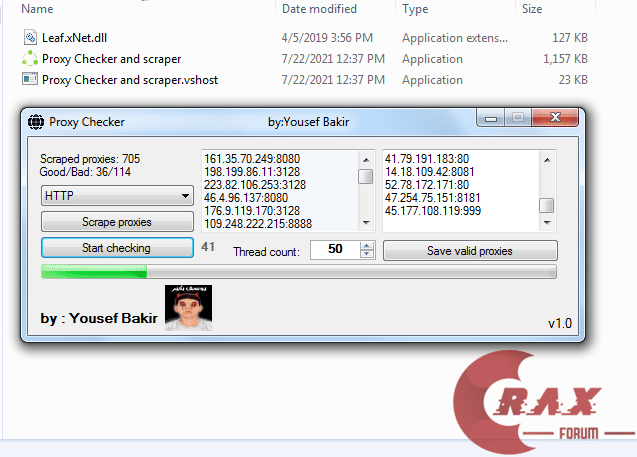Click Save valid proxies button

[470, 251]
